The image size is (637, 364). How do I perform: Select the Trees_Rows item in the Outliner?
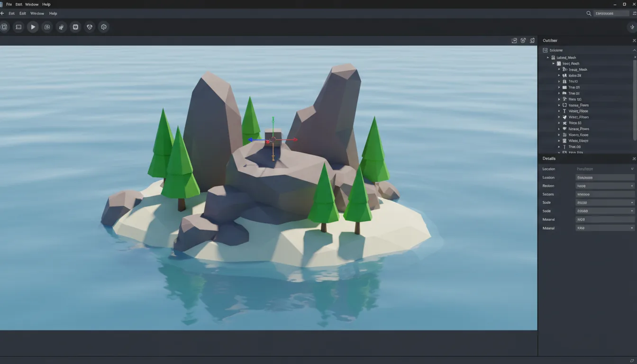point(579,105)
